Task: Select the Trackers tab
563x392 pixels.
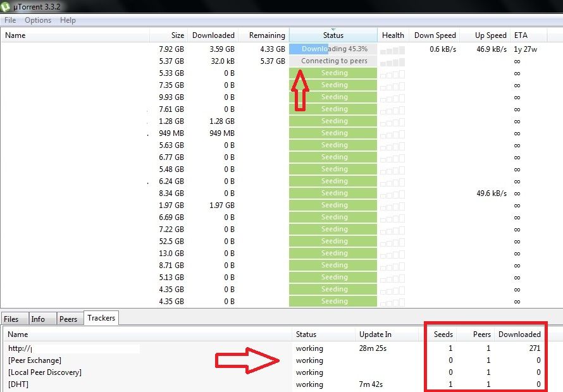Action: click(x=101, y=319)
